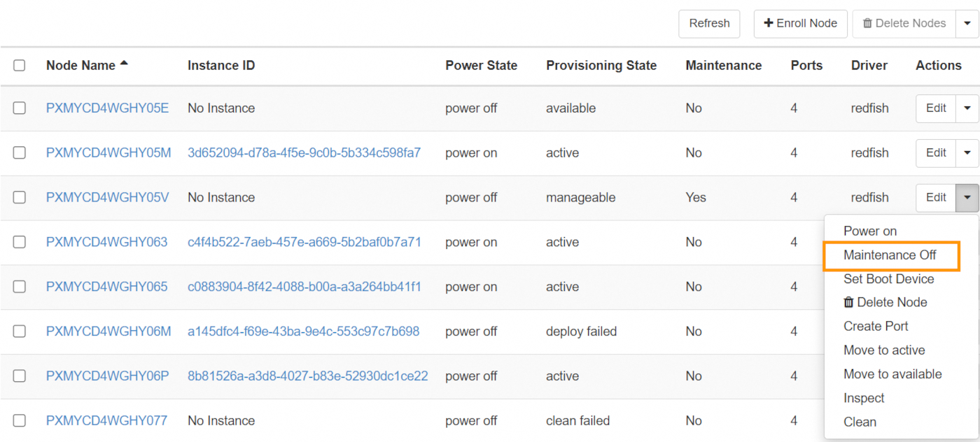Expand actions dropdown for PXMYCD4WGHY05M row

tap(967, 153)
